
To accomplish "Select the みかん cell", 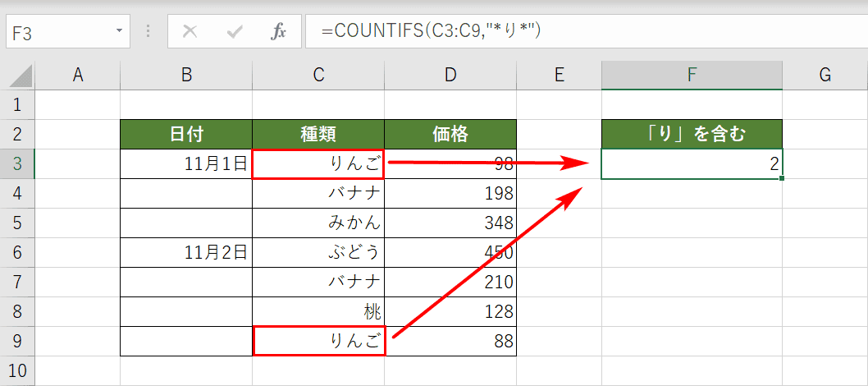I will click(x=318, y=223).
